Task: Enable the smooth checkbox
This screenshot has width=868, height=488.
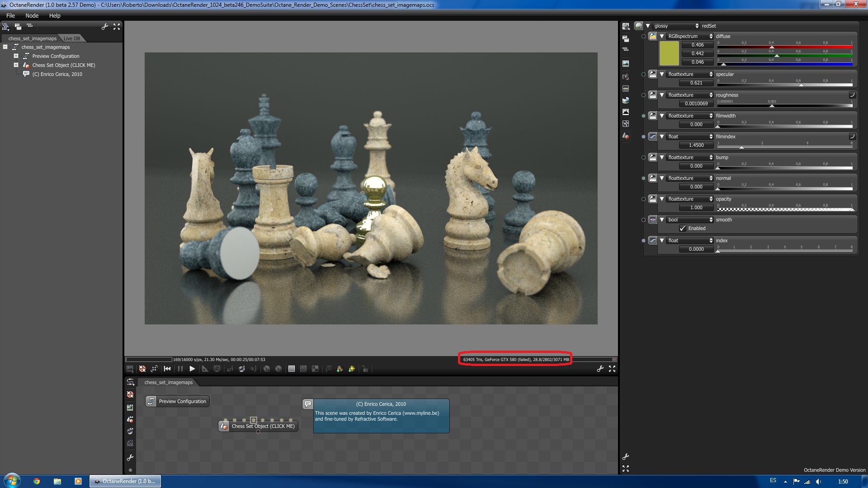Action: (683, 228)
